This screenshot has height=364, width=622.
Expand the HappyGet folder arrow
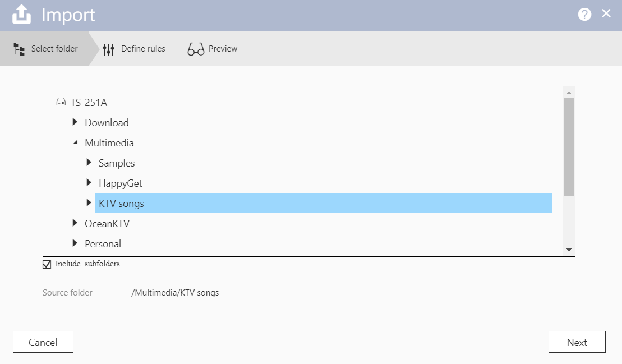click(x=89, y=183)
